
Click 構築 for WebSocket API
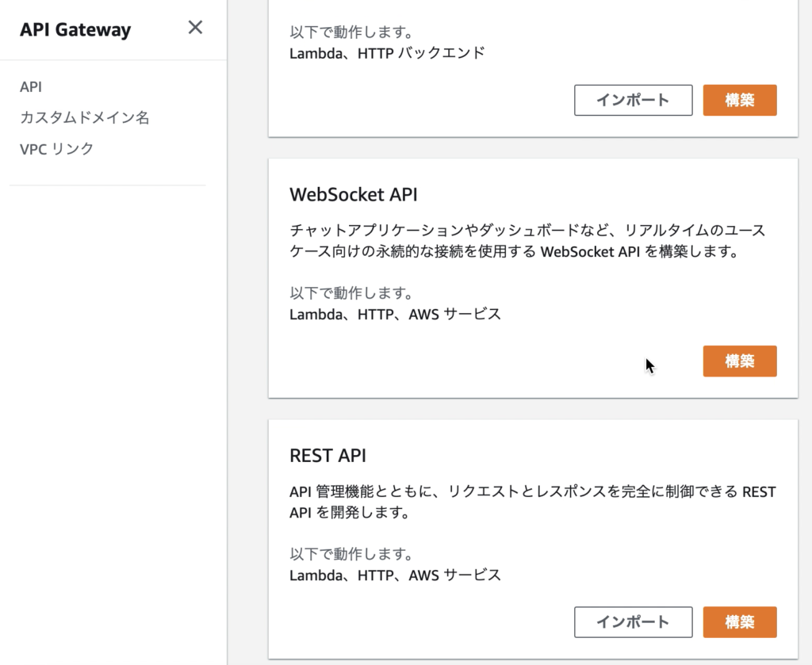(740, 361)
